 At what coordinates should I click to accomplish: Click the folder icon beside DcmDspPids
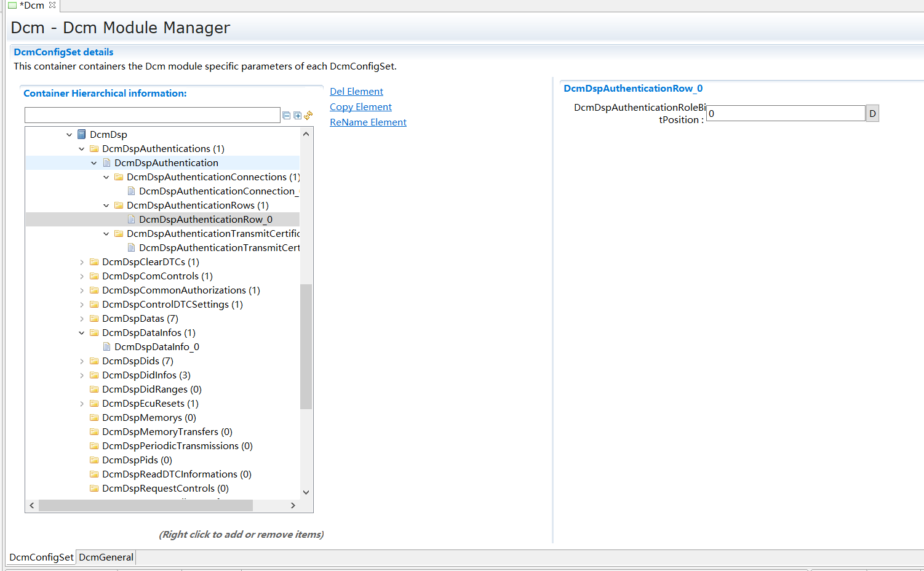[x=94, y=460]
